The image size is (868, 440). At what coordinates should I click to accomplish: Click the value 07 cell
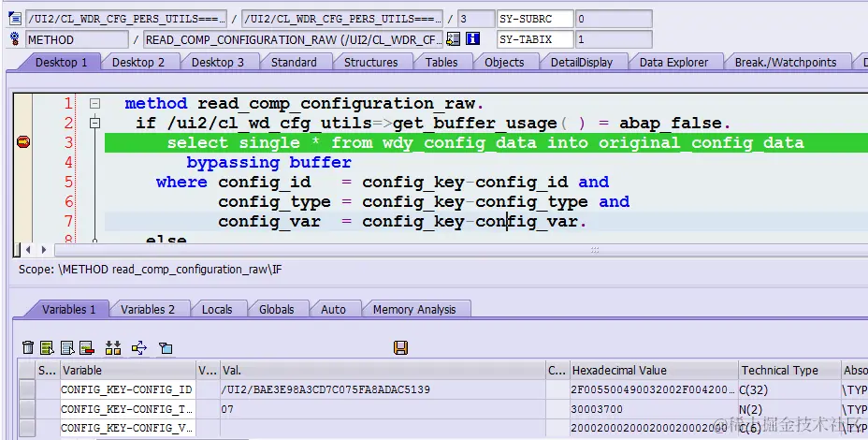(382, 409)
